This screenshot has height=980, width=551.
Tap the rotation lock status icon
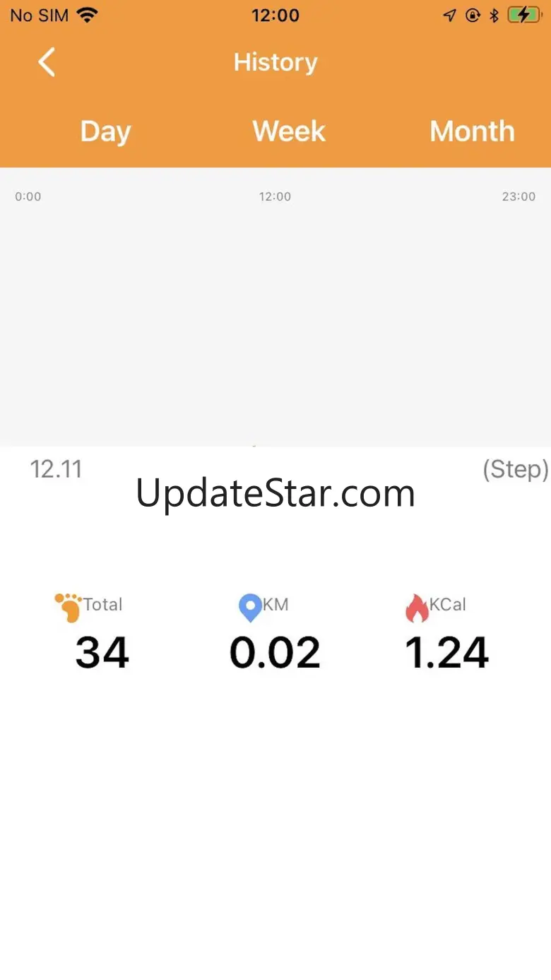point(473,15)
